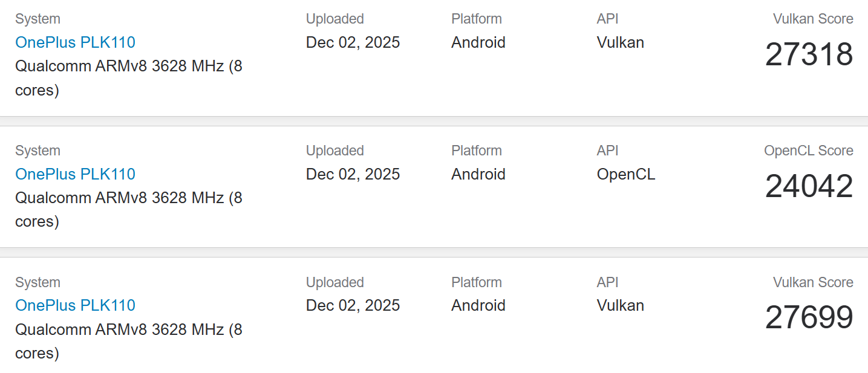Click Vulkan API value in the 27699 result
The width and height of the screenshot is (868, 373).
620,305
